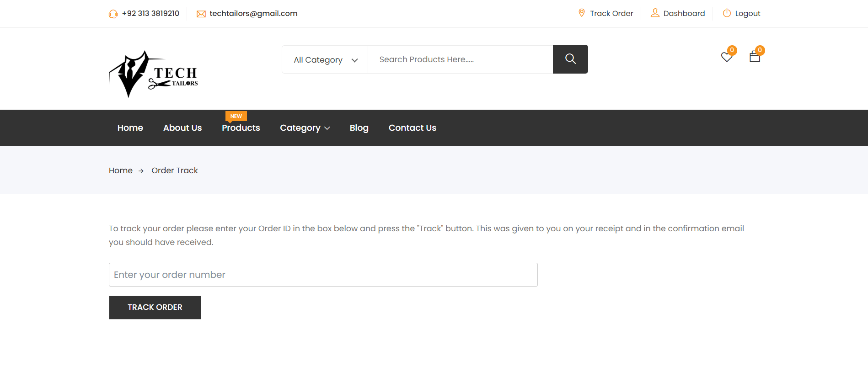
Task: Click the Dashboard user icon
Action: (655, 13)
